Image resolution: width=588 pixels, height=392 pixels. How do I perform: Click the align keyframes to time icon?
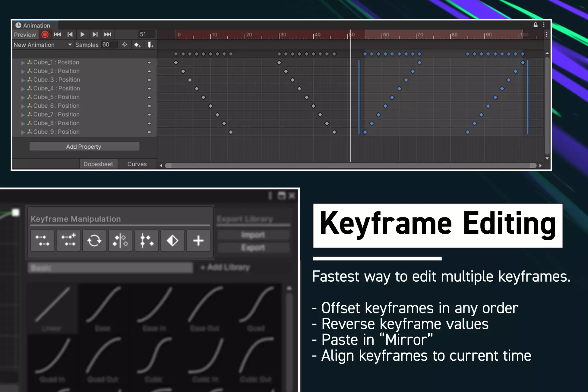tap(147, 241)
